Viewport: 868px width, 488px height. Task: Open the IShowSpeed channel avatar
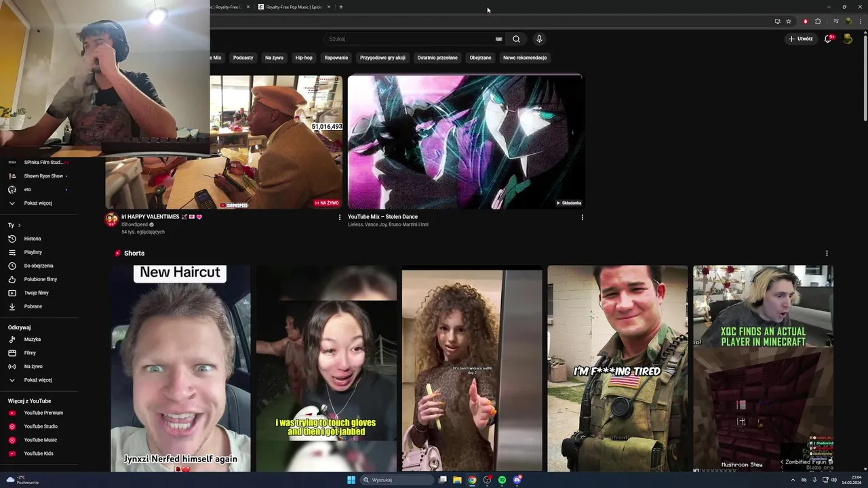(111, 220)
